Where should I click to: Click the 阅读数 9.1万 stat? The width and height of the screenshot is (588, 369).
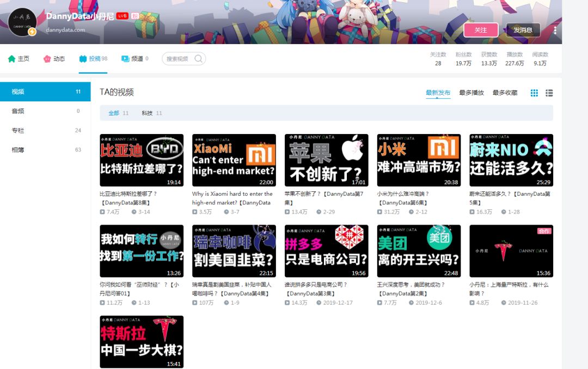coord(540,59)
